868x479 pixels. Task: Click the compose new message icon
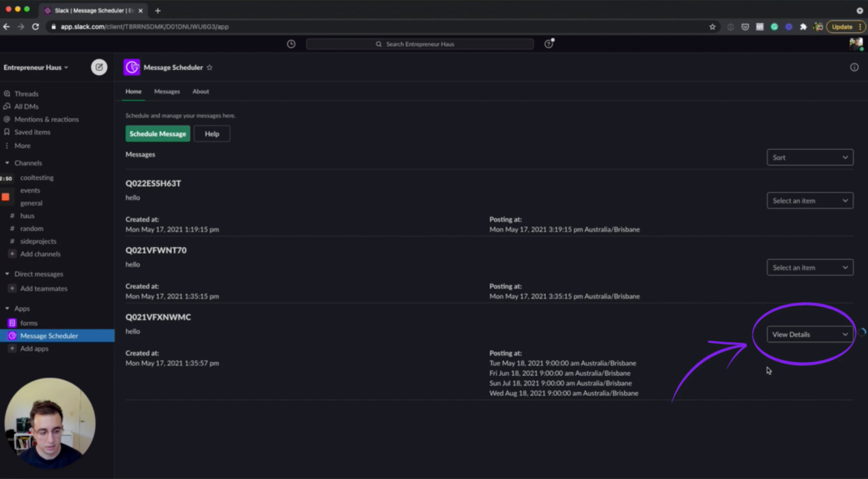(99, 67)
